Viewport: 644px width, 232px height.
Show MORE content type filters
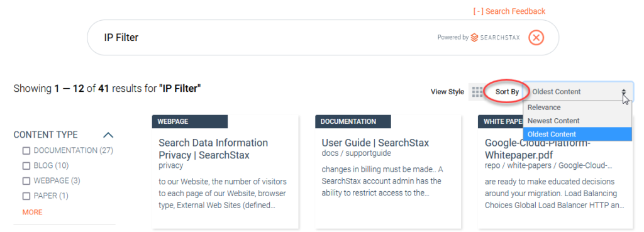33,213
